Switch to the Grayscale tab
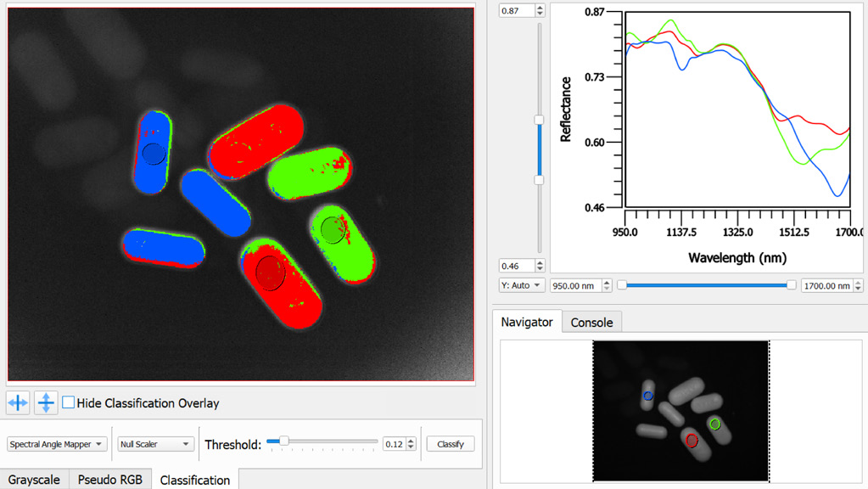This screenshot has height=489, width=868. click(x=34, y=480)
